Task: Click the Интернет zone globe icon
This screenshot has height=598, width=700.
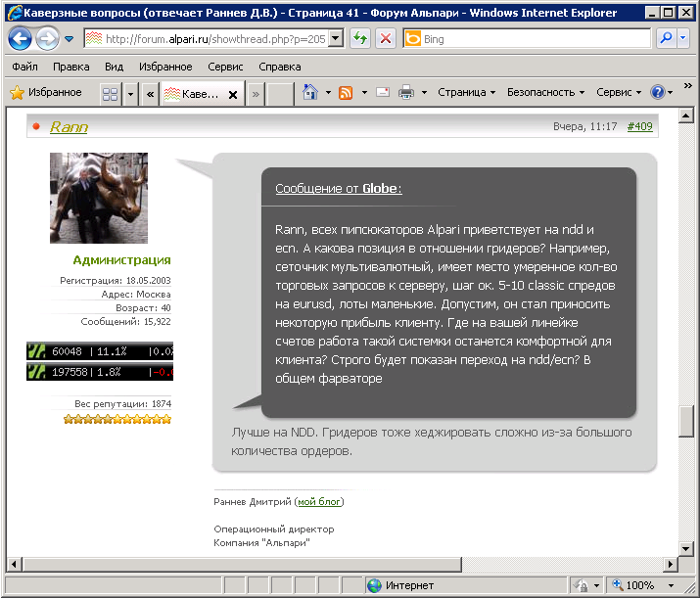Action: [x=374, y=585]
